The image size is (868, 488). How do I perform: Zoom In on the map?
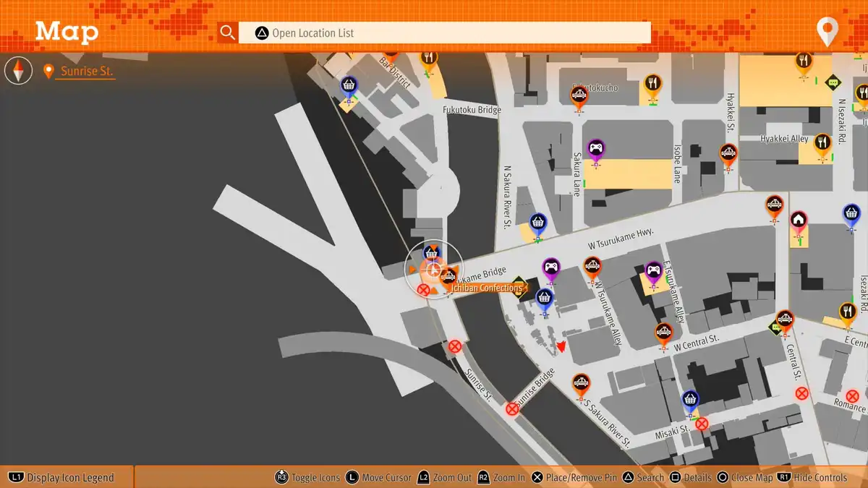(501, 477)
